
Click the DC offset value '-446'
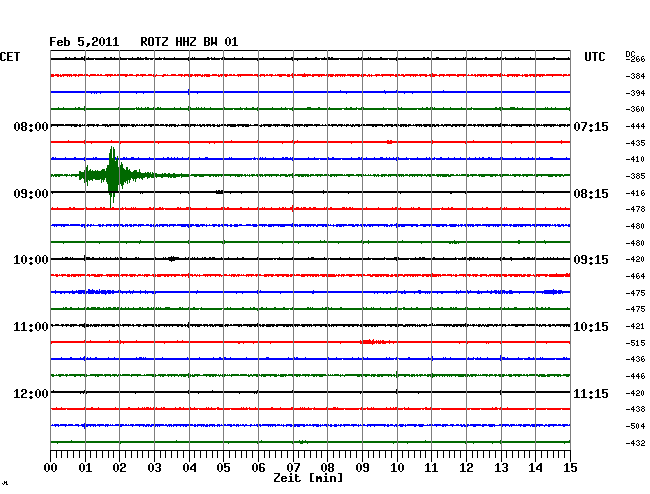(635, 376)
